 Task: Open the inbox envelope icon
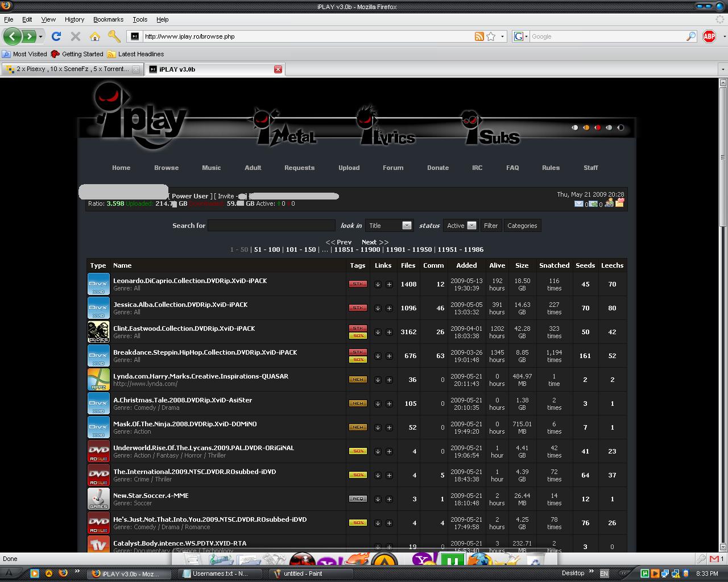tap(579, 203)
